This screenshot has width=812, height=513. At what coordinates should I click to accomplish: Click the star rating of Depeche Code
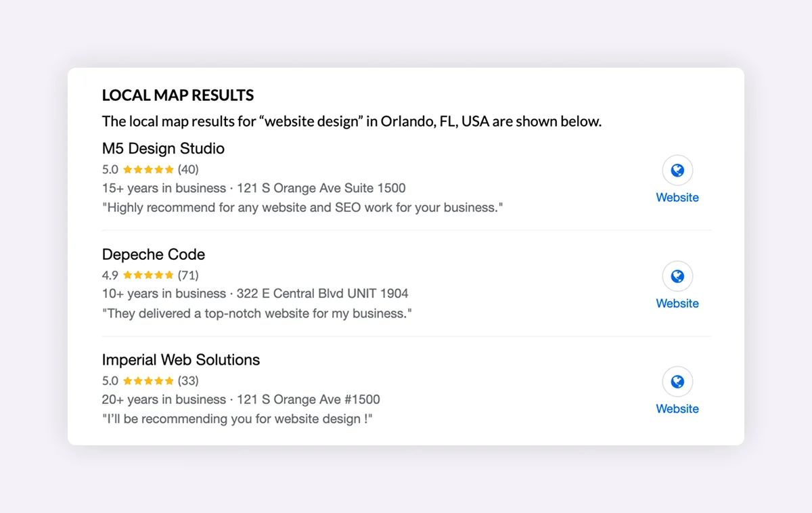pyautogui.click(x=148, y=275)
